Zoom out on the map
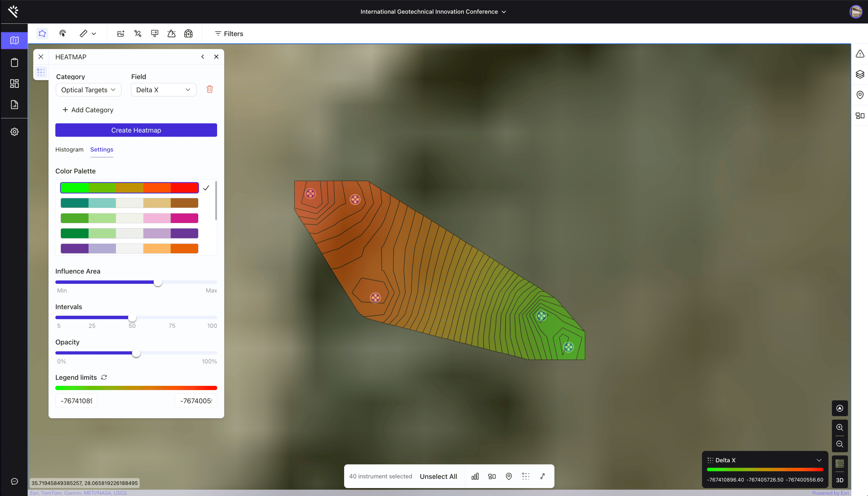This screenshot has height=496, width=868. coord(839,444)
